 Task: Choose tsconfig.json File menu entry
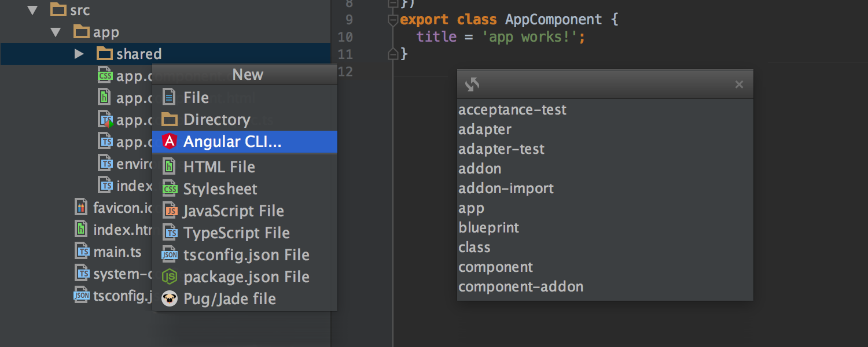click(x=245, y=255)
